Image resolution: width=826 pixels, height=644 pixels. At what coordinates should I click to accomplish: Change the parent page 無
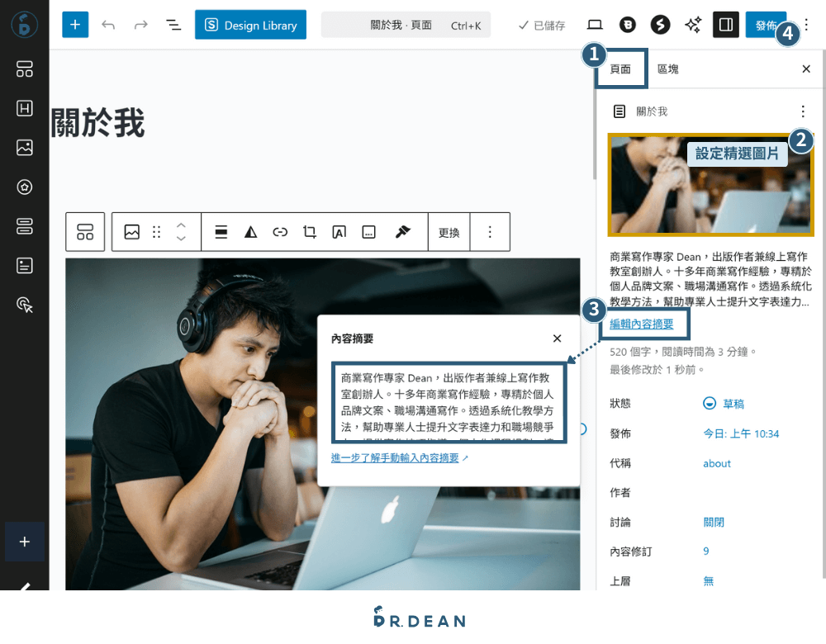click(709, 580)
